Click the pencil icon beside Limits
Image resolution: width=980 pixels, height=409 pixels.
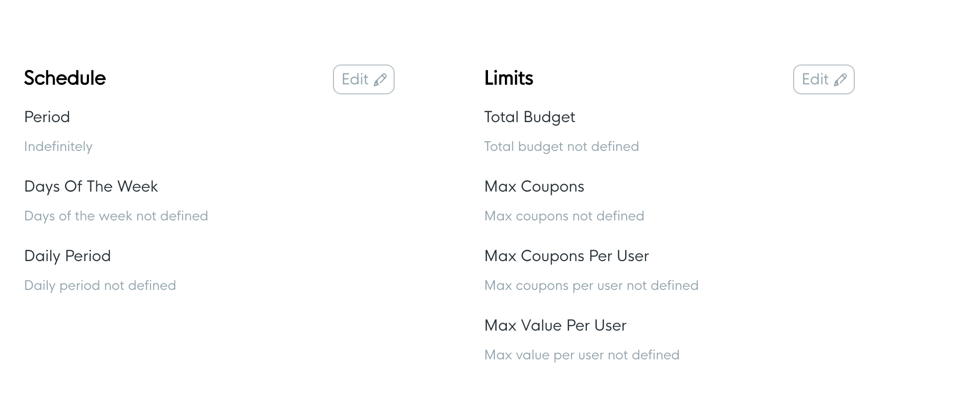click(x=840, y=79)
